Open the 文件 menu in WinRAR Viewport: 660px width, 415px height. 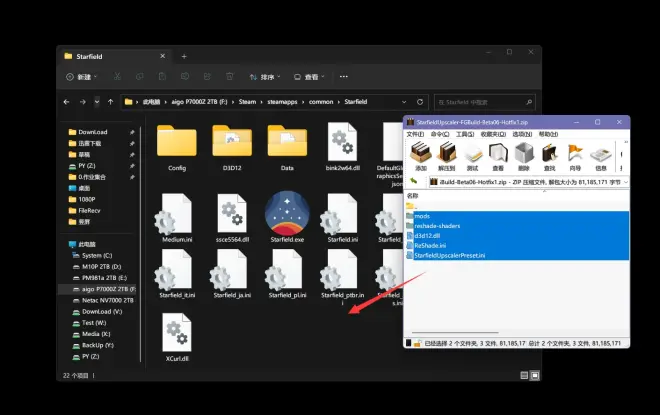pyautogui.click(x=415, y=134)
